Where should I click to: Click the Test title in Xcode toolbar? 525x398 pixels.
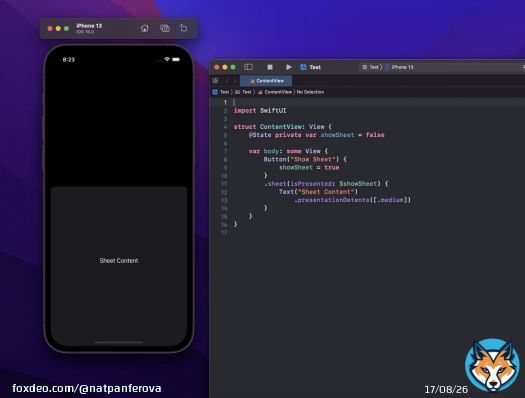(x=315, y=67)
